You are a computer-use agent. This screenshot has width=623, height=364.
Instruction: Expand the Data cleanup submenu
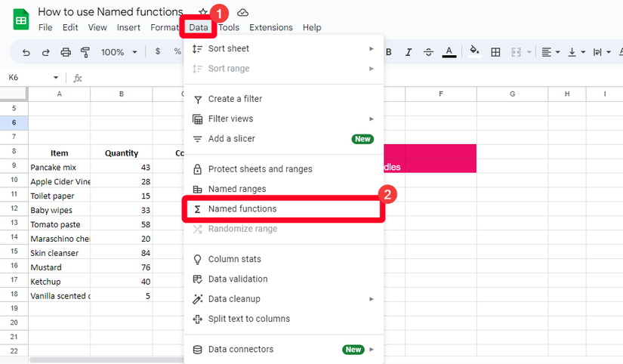click(371, 299)
